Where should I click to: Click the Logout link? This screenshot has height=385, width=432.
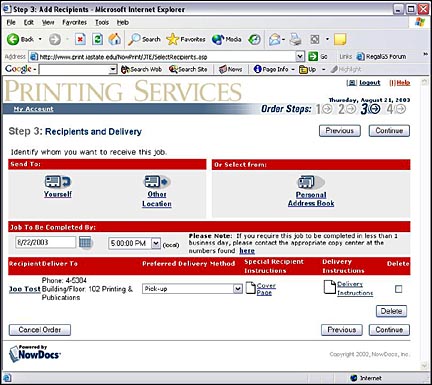pyautogui.click(x=369, y=83)
